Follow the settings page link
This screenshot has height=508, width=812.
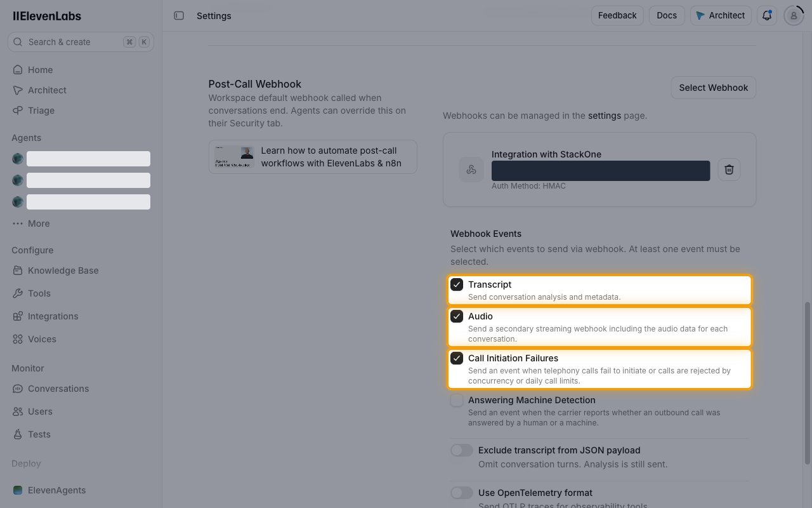pos(605,116)
